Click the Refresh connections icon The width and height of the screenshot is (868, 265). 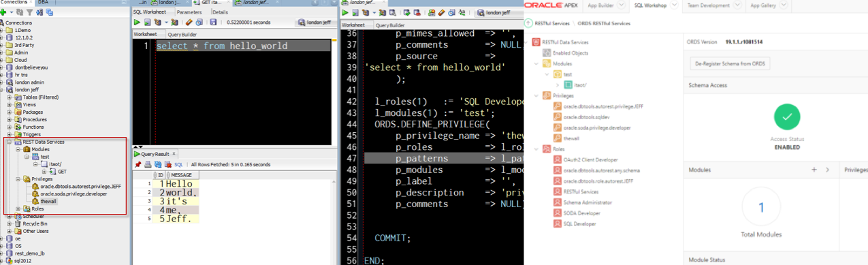pyautogui.click(x=20, y=12)
